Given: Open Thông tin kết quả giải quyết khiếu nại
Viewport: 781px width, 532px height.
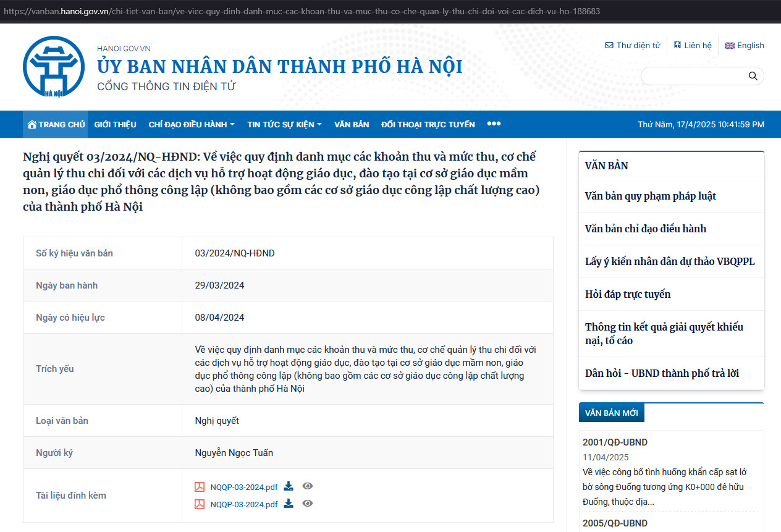Looking at the screenshot, I should (664, 334).
